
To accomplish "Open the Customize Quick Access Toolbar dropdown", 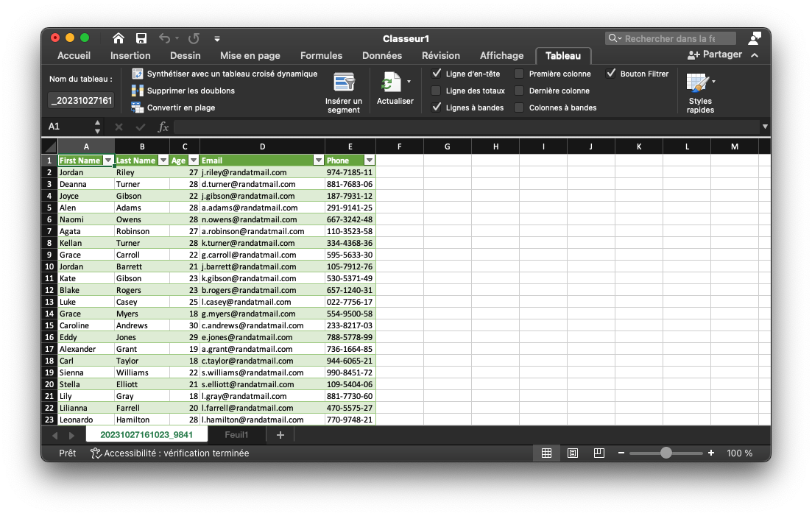I will pyautogui.click(x=217, y=39).
